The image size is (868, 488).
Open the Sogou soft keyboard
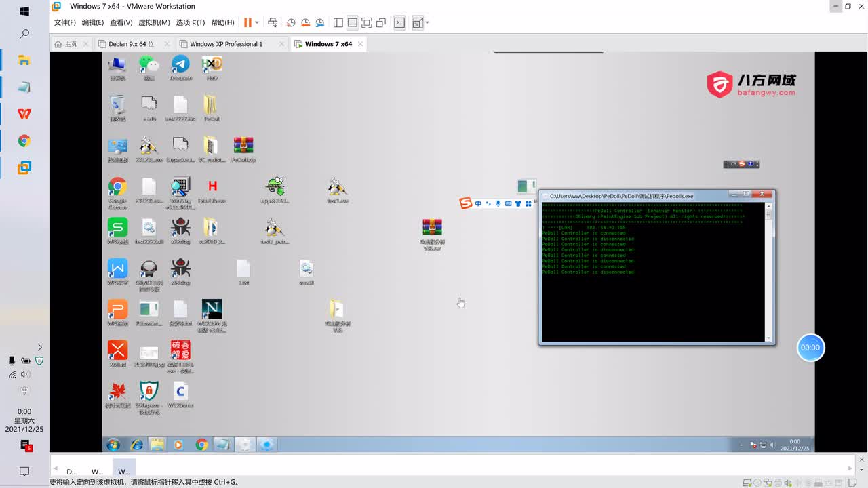coord(508,203)
